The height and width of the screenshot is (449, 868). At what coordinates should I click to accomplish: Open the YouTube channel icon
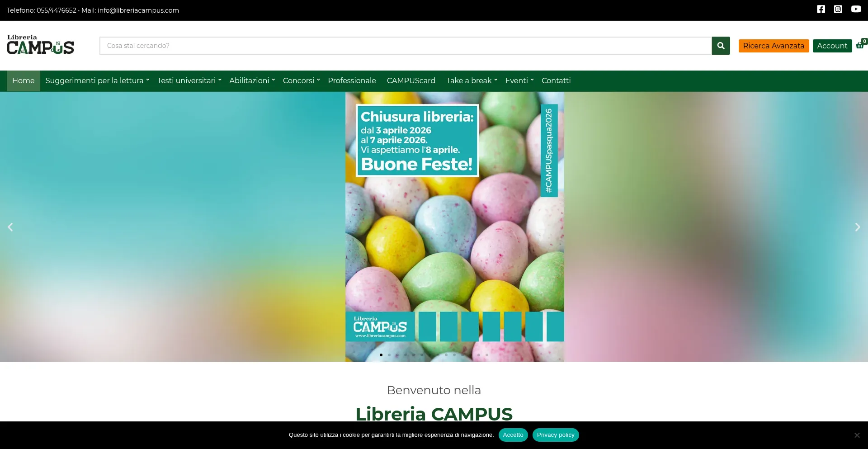[856, 9]
